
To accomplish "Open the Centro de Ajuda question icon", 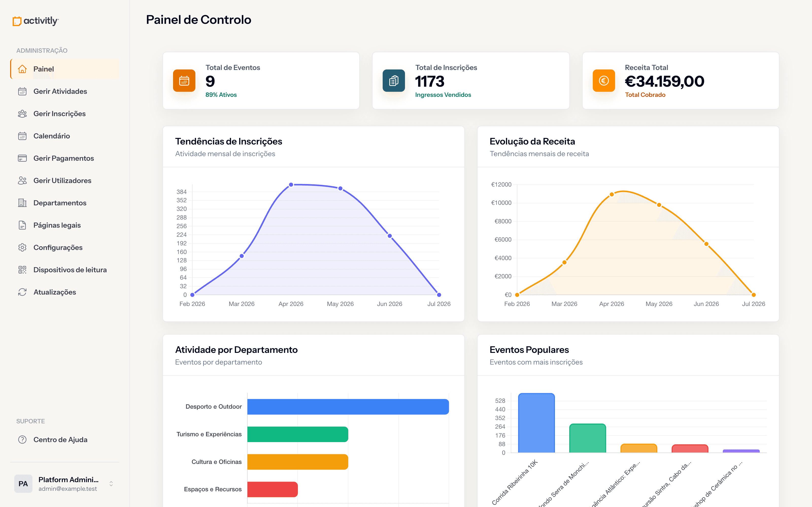I will click(x=22, y=440).
